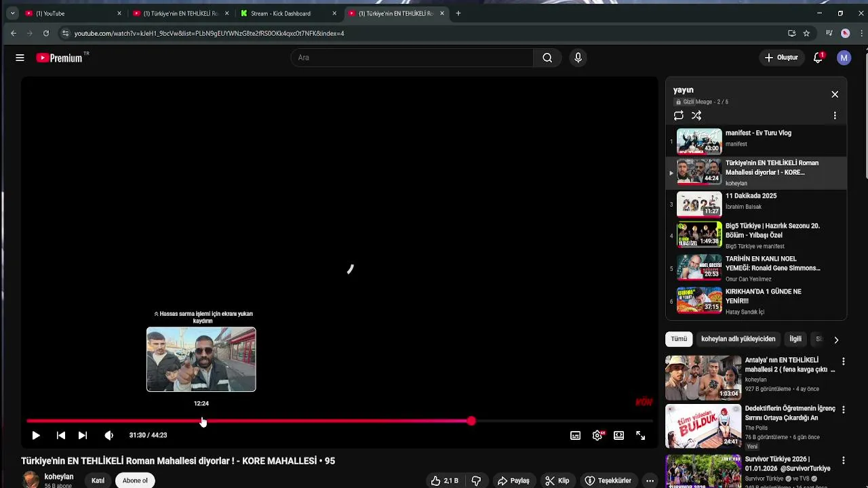Click the cast/install icon in address bar
This screenshot has height=488, width=868.
coord(791,33)
